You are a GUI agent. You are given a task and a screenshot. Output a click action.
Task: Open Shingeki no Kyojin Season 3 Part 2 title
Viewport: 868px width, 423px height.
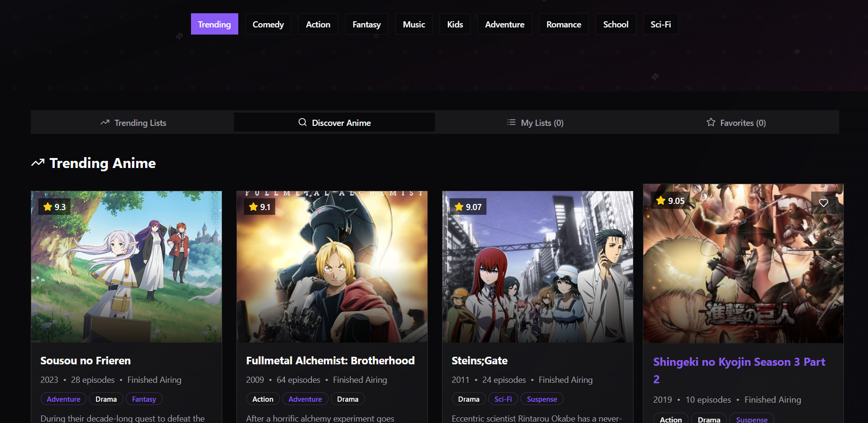click(x=739, y=370)
